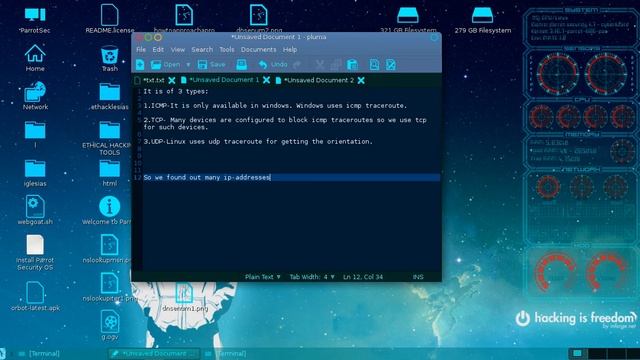Click the *Unsaved Document taskbar button
This screenshot has height=360, width=640.
click(x=154, y=353)
